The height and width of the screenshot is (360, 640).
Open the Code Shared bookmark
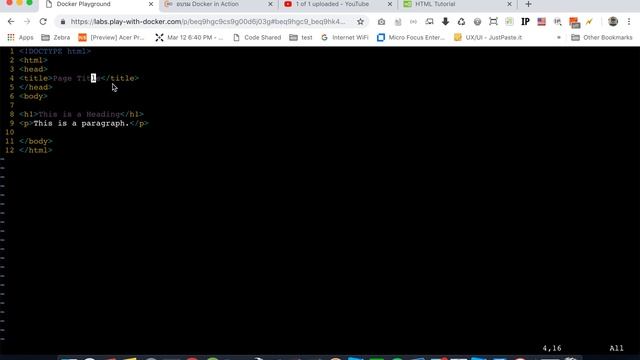point(257,38)
